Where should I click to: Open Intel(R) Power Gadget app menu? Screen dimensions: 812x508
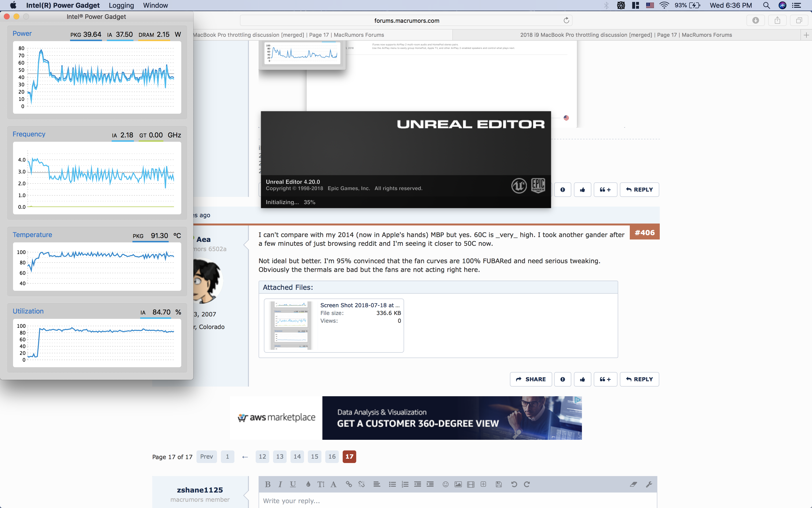[x=63, y=5]
